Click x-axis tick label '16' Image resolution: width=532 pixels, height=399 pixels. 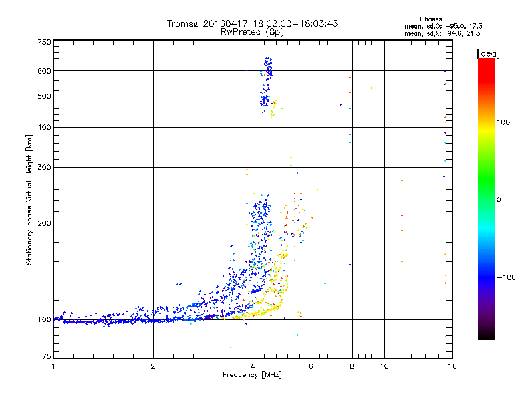point(452,366)
